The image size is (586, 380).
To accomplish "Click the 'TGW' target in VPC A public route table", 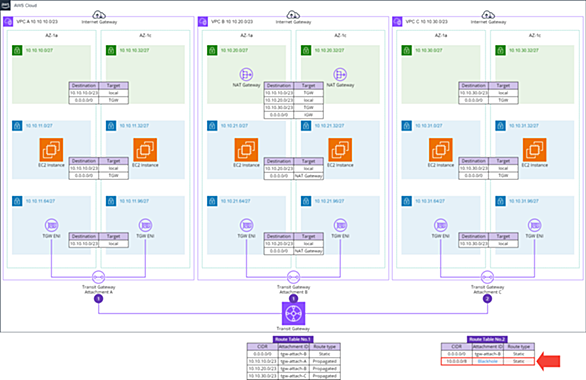I will [x=114, y=101].
